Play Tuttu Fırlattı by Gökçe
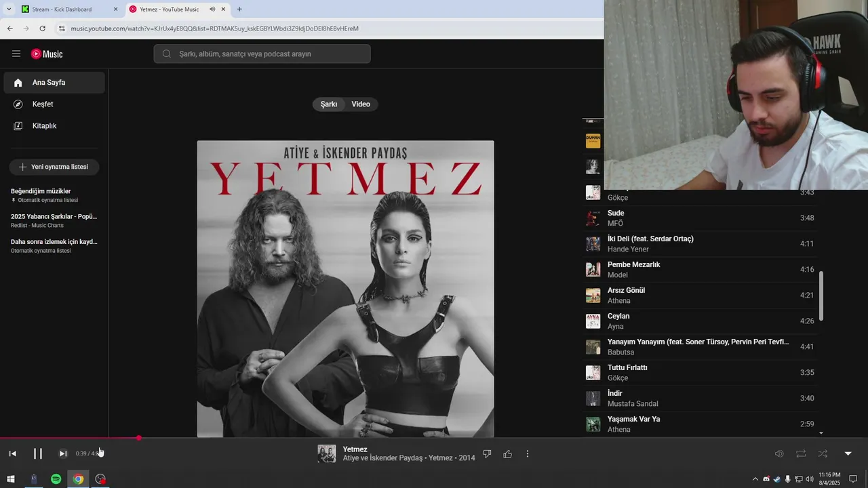The image size is (868, 488). pos(700,373)
